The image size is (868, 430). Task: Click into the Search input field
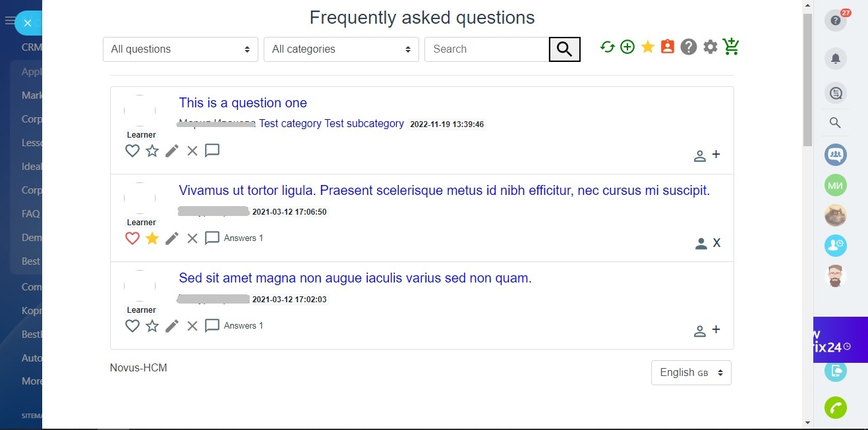click(486, 49)
